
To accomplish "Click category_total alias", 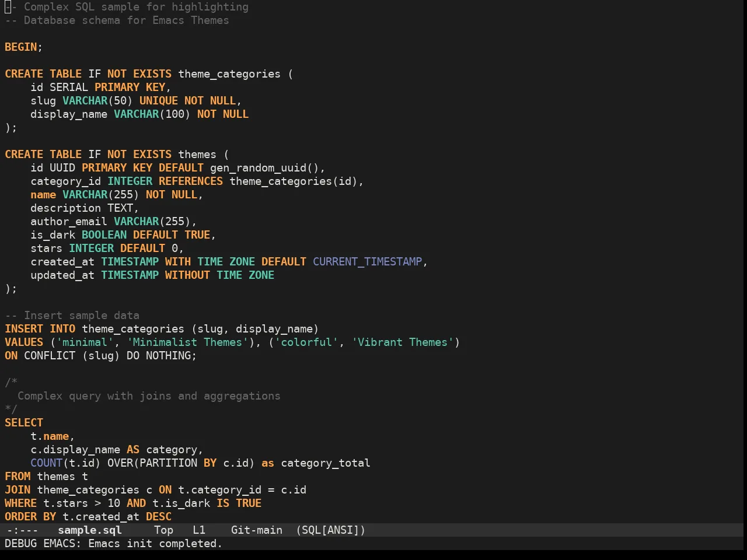I will click(326, 463).
